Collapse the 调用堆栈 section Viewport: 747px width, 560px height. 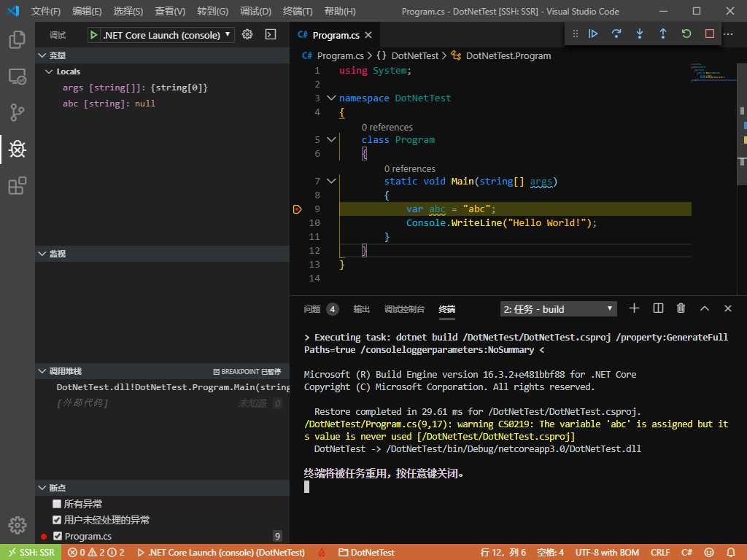point(42,371)
